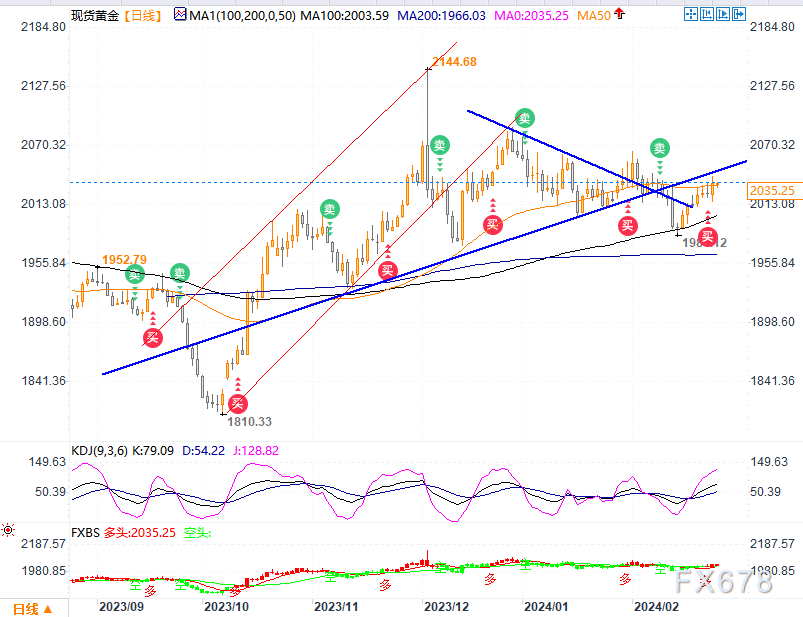Click the 现货黄金 instrument title
Viewport: 803px width, 617px height.
click(x=95, y=15)
